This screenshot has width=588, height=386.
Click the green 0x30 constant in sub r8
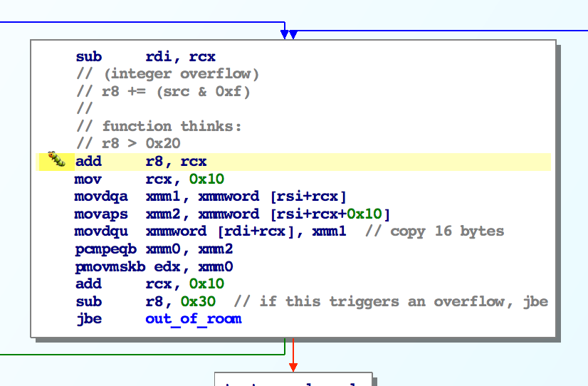pos(197,302)
